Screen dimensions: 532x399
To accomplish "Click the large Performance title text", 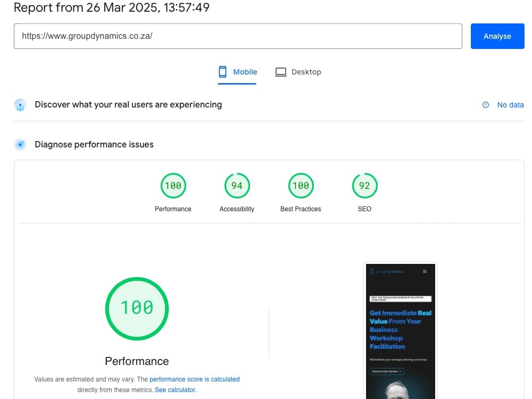I will [x=137, y=361].
